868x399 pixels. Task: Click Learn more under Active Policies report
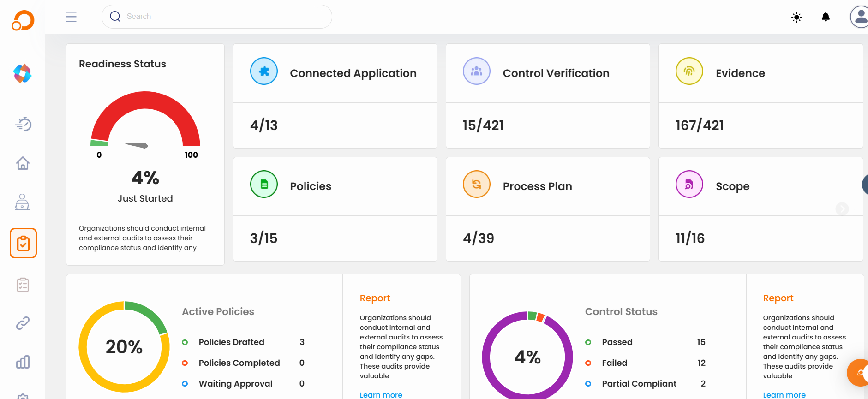coord(381,395)
